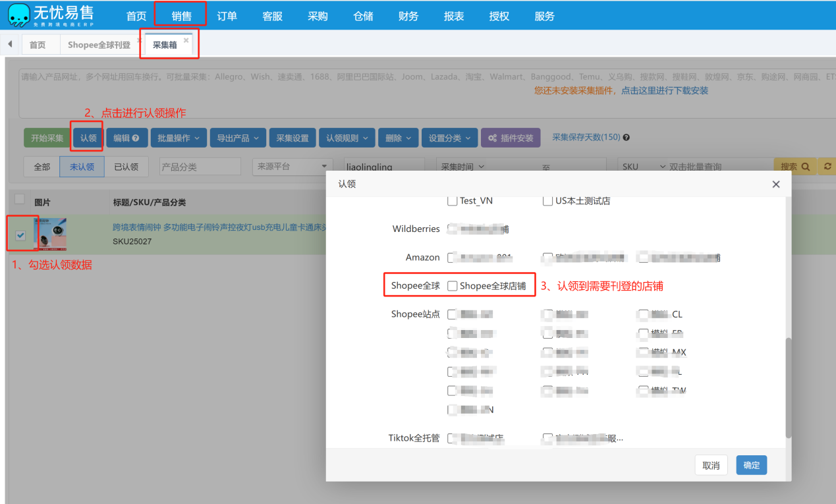This screenshot has width=836, height=504.
Task: Click the 取消 button in the dialog
Action: tap(711, 465)
